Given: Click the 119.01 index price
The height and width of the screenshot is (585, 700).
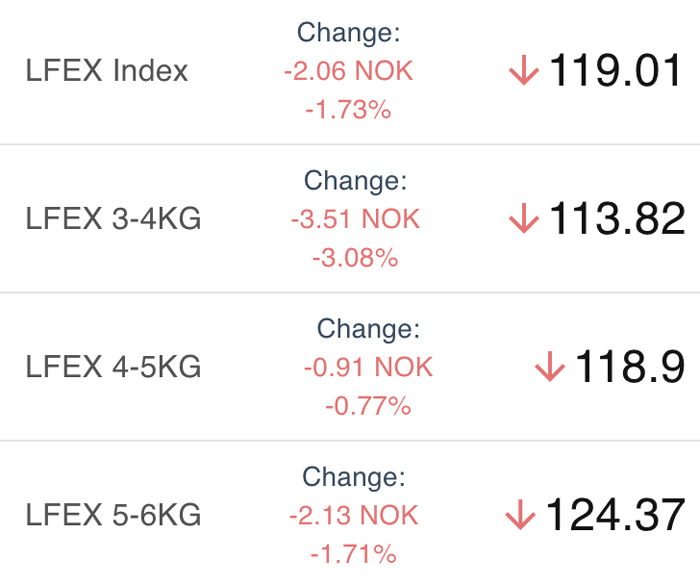Looking at the screenshot, I should coord(615,70).
